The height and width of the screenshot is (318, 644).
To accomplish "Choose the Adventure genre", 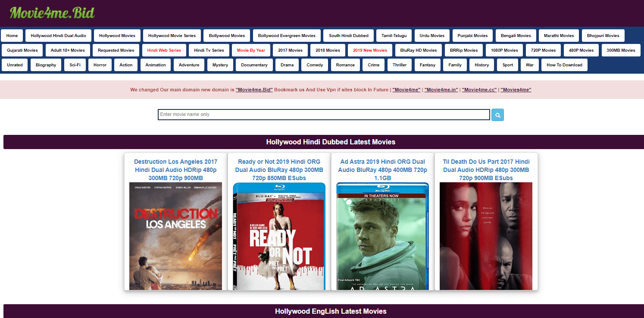I will point(189,65).
